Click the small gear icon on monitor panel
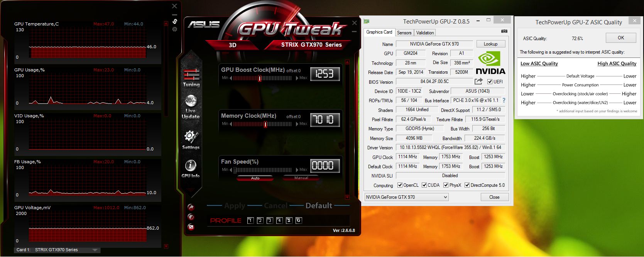This screenshot has height=257, width=644. click(175, 29)
